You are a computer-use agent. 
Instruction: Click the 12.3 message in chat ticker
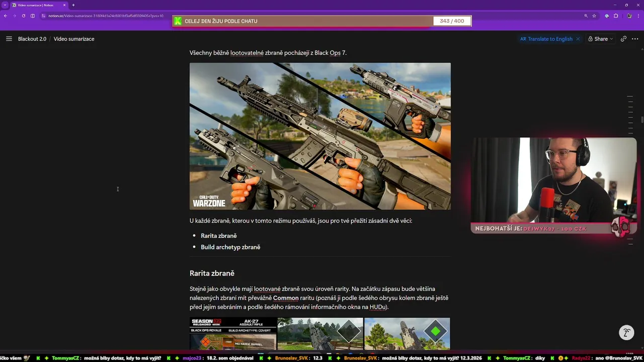point(317,358)
